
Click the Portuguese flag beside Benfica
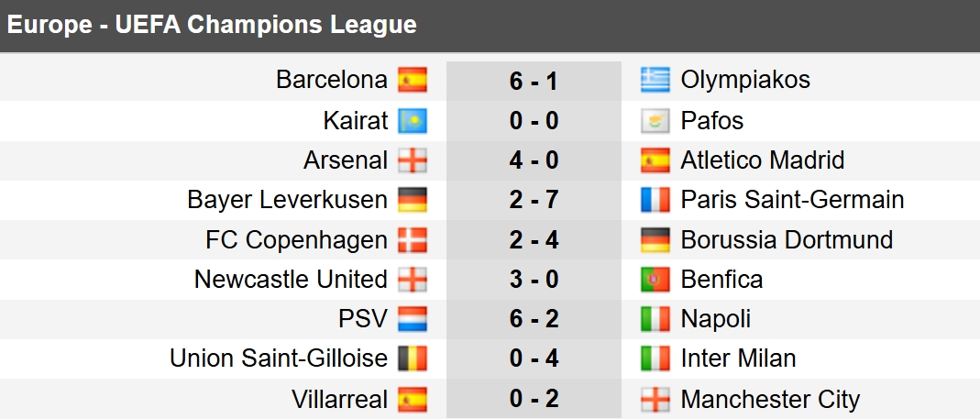(x=655, y=280)
